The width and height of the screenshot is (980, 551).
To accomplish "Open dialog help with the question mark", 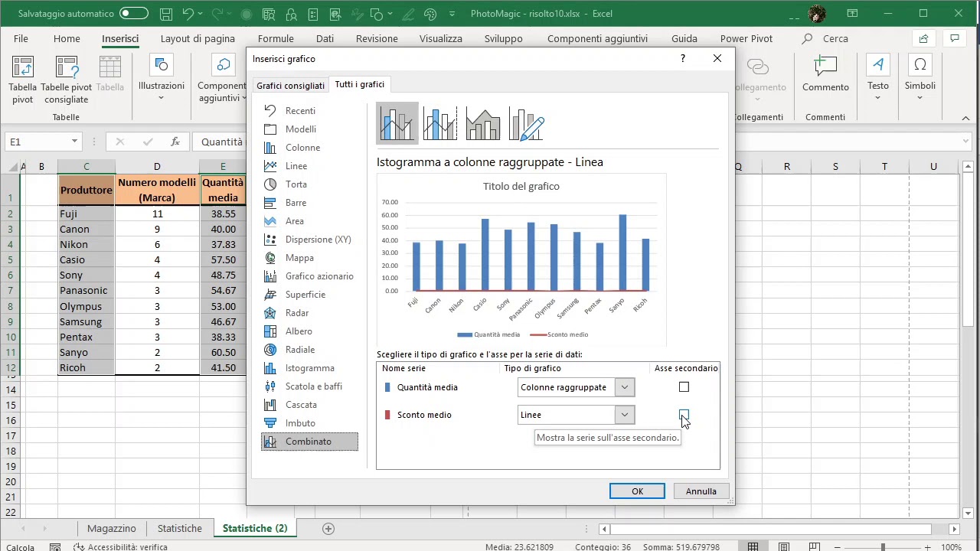I will (x=683, y=59).
